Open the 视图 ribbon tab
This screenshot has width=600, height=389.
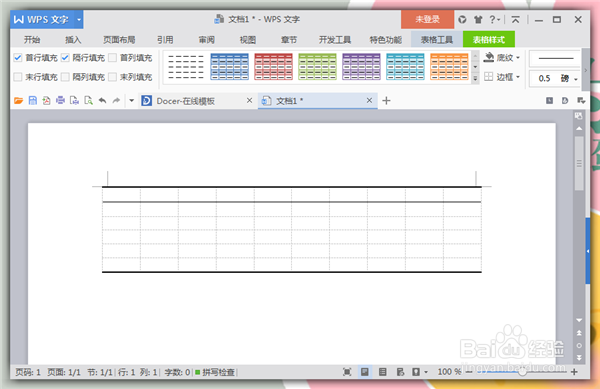coord(248,39)
